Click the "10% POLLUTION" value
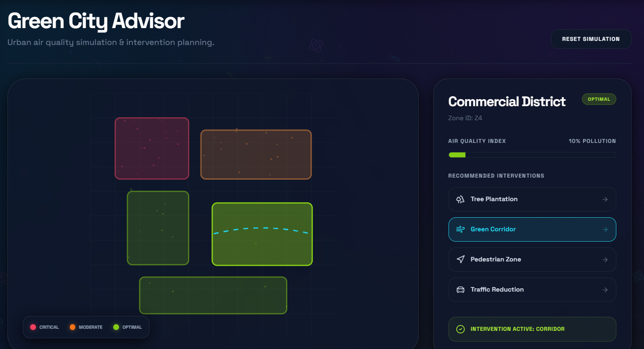644x349 pixels. pyautogui.click(x=592, y=141)
